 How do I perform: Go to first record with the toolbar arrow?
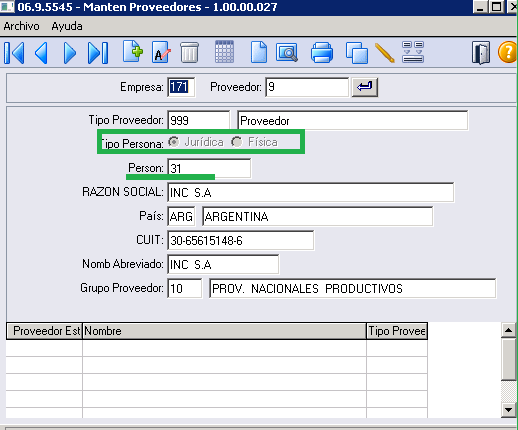pyautogui.click(x=14, y=53)
